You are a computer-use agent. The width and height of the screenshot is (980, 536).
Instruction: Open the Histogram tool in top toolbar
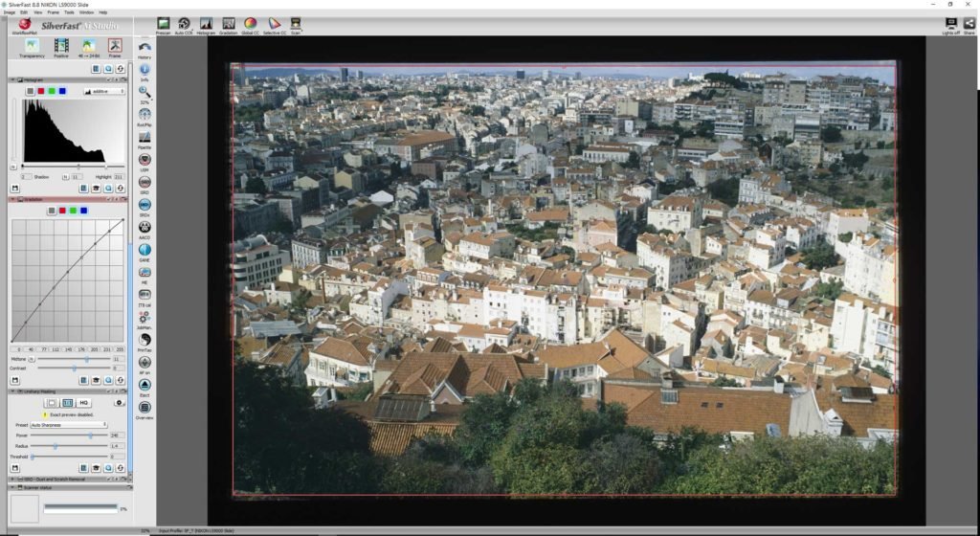click(x=206, y=24)
